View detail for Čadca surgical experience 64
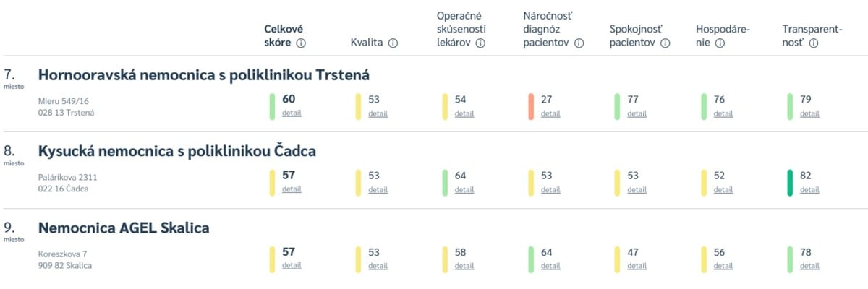The image size is (868, 289). coord(464,190)
